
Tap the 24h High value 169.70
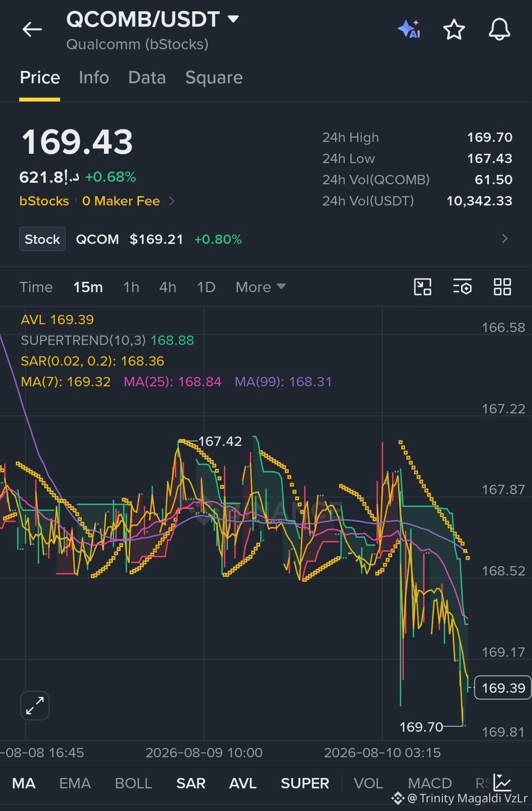(x=490, y=137)
